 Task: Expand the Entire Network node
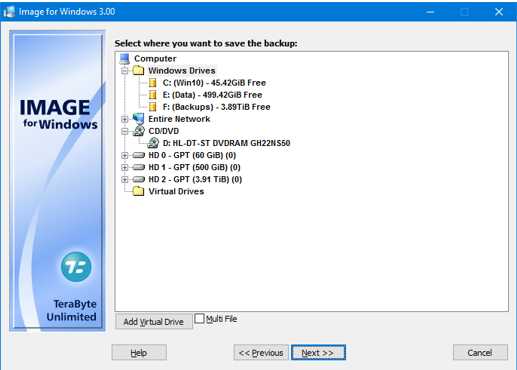tap(125, 119)
